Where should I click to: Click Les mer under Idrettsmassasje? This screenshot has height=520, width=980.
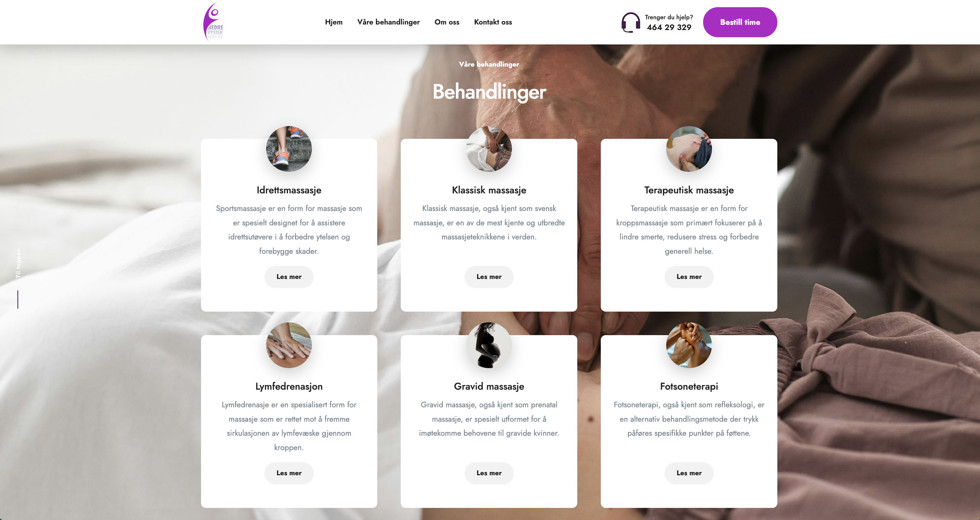click(x=289, y=277)
